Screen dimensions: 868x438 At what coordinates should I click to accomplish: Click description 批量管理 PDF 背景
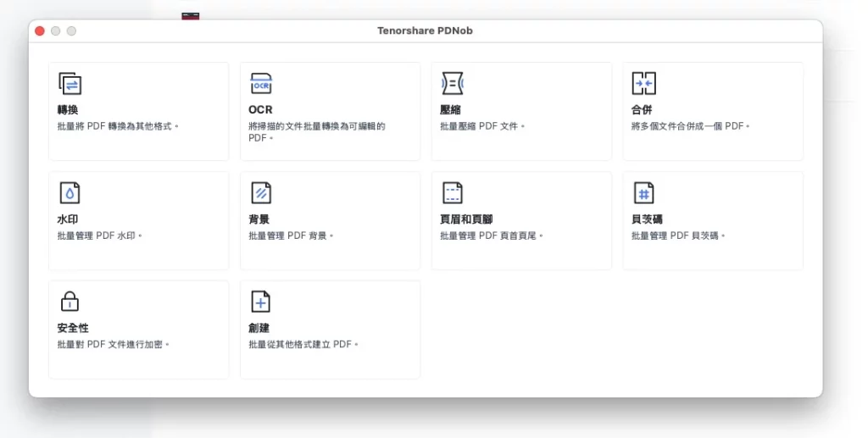coord(292,236)
